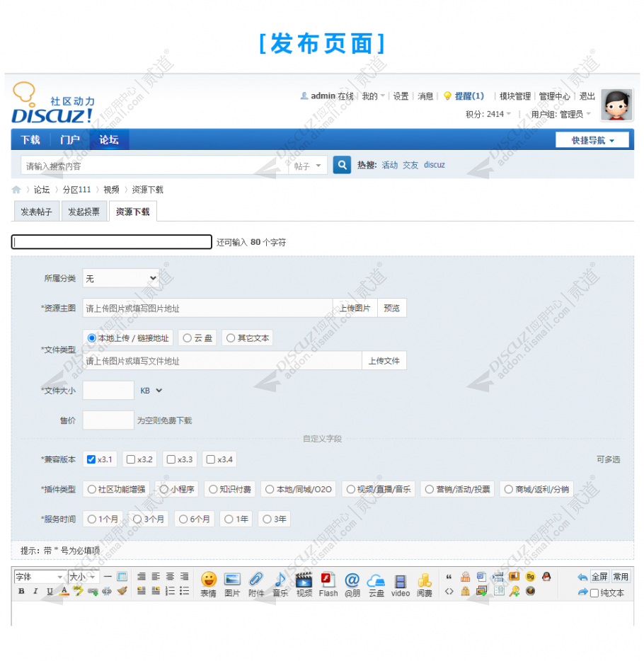This screenshot has width=644, height=661.
Task: Remove link with the unlink icon
Action: coord(107,591)
